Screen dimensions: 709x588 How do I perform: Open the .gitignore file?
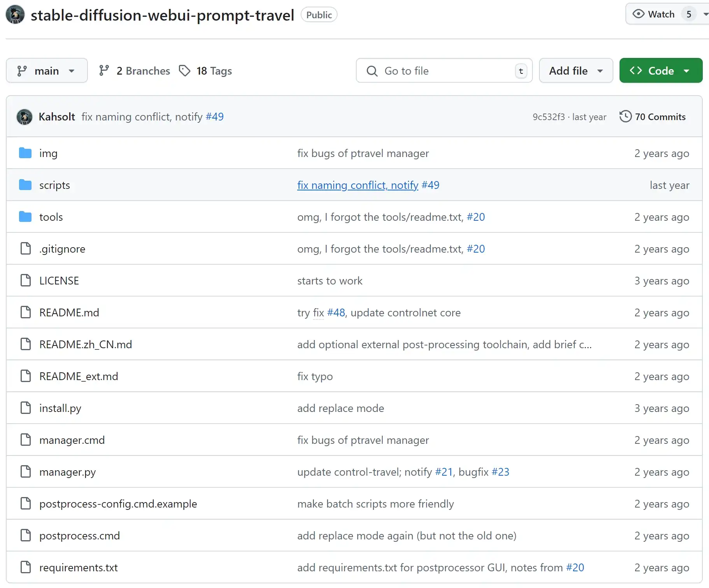pos(62,249)
